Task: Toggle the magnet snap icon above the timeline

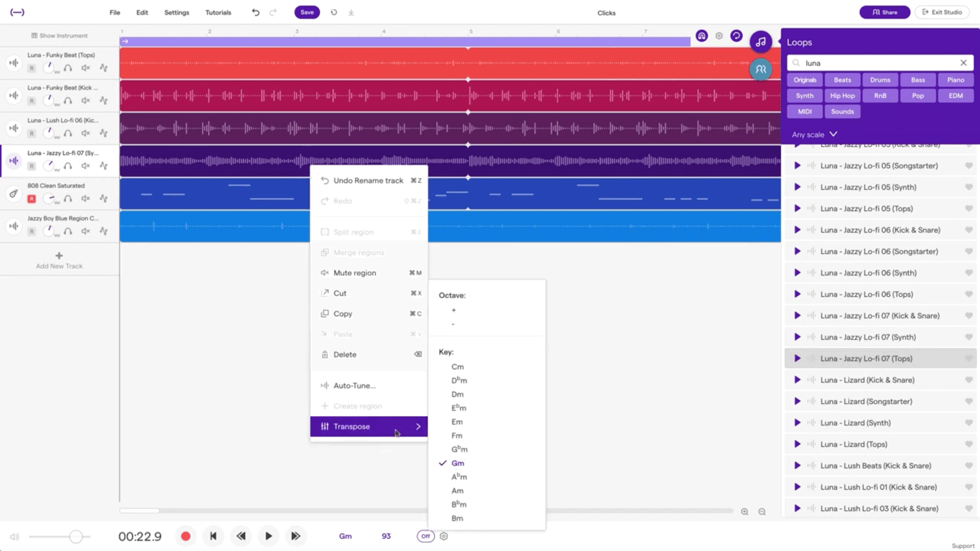Action: tap(702, 36)
